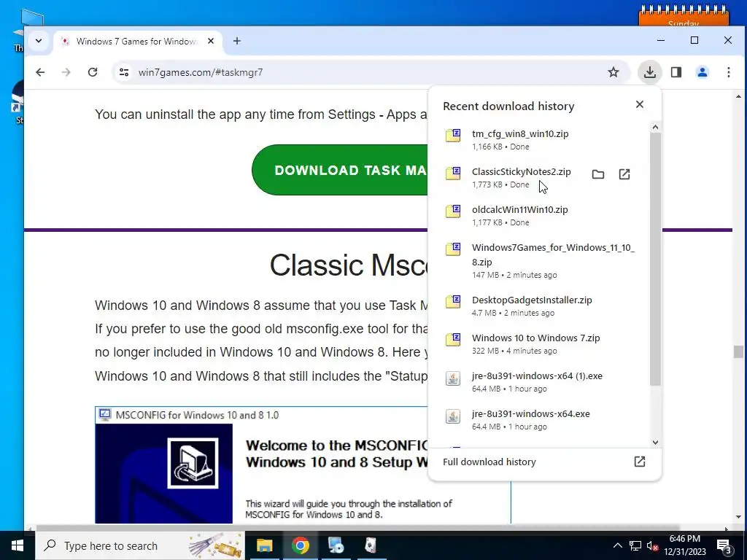Open the tab search dropdown chevron

[39, 41]
